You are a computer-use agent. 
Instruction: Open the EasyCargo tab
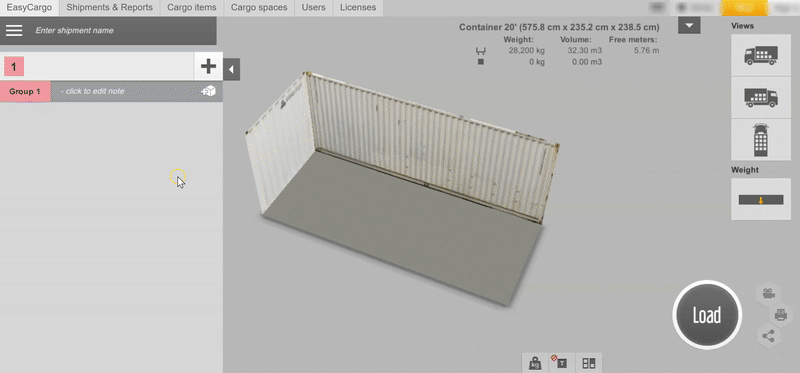[29, 8]
